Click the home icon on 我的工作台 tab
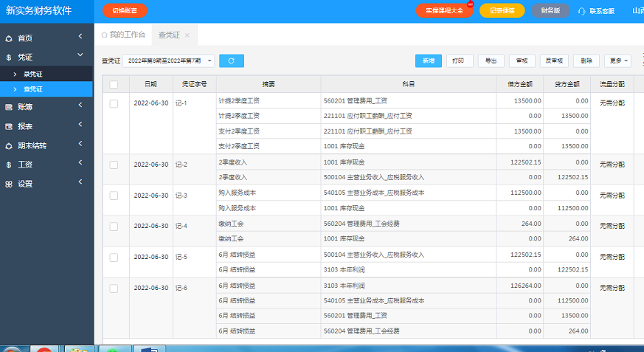Screen dimensions: 644x352 click(104, 35)
